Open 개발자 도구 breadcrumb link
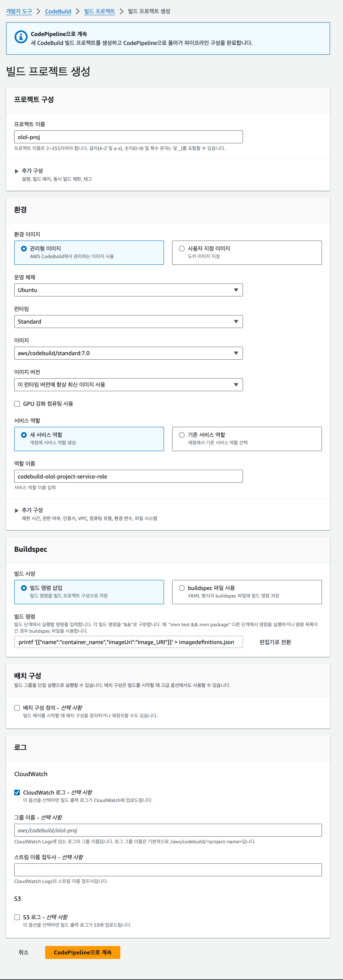 [x=19, y=11]
